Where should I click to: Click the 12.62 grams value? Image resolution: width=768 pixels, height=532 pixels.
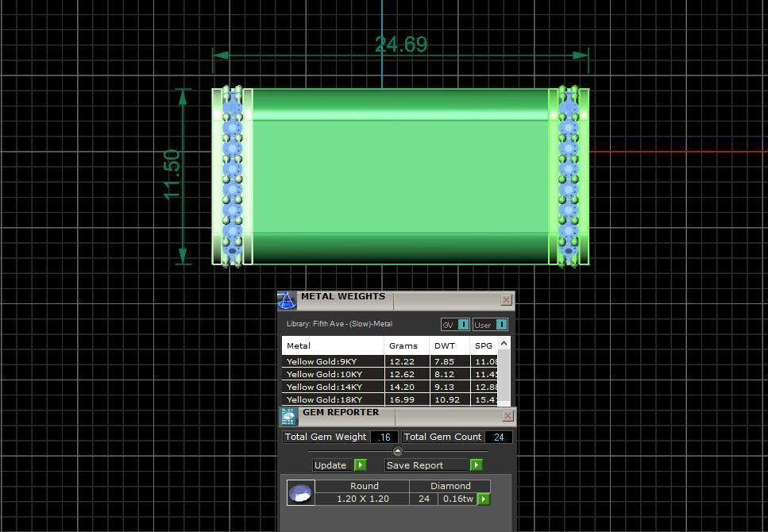pyautogui.click(x=402, y=374)
